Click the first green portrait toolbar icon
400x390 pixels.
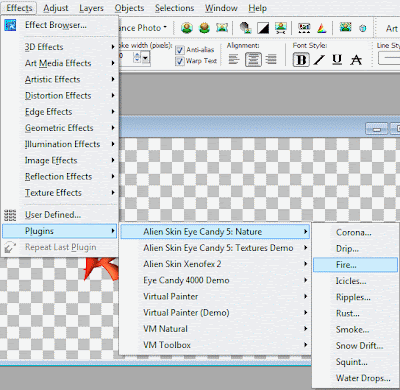pos(187,28)
